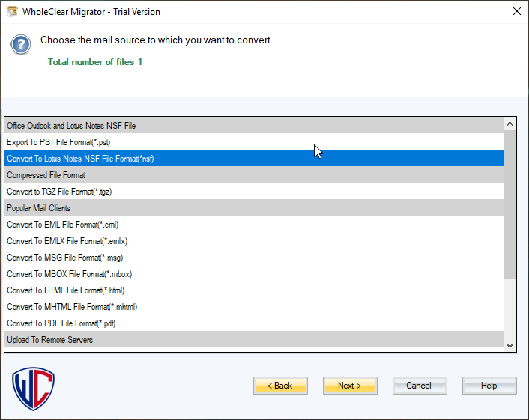Screen dimensions: 529x420
Task: Click Office Outlook and Lotus Notes NSF header
Action: (254, 126)
